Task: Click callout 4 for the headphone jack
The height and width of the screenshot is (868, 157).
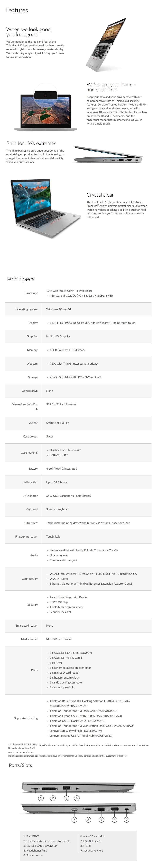Action: [77, 798]
